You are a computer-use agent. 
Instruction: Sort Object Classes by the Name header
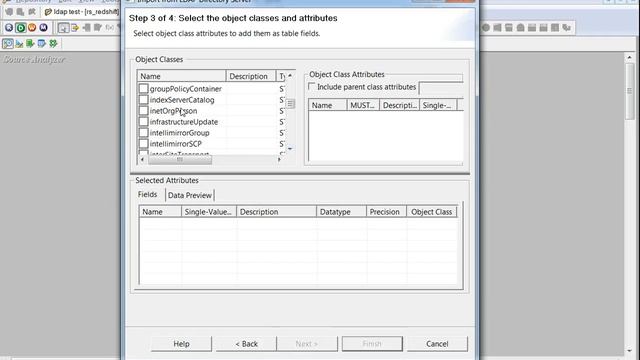click(x=182, y=76)
